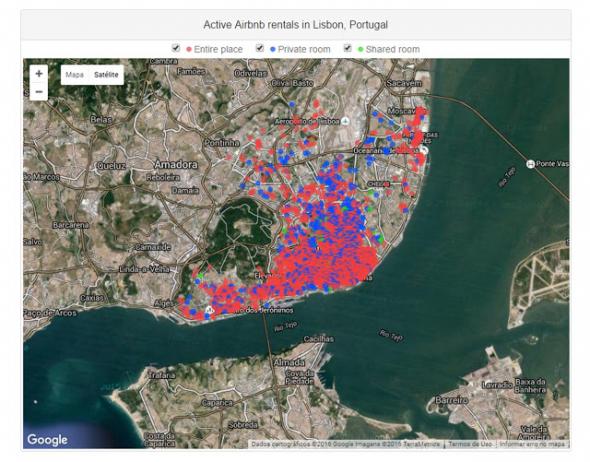Click the Caparica map label
Image resolution: width=590 pixels, height=462 pixels.
(x=217, y=403)
